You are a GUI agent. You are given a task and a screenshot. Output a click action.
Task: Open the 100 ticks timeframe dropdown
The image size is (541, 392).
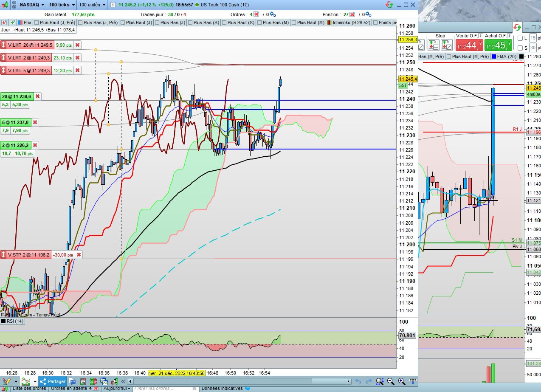61,5
